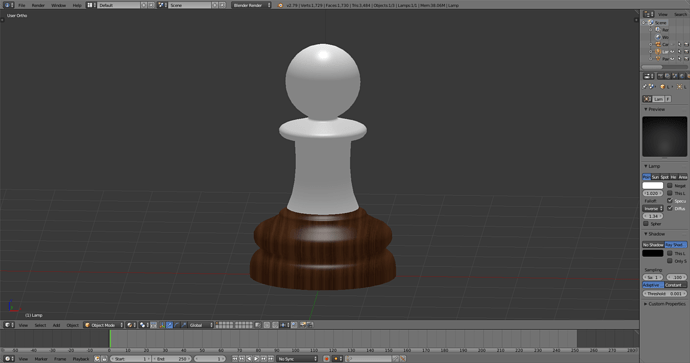Viewport: 690px width, 363px height.
Task: Click the translate manipulator arrow icon
Action: point(169,325)
